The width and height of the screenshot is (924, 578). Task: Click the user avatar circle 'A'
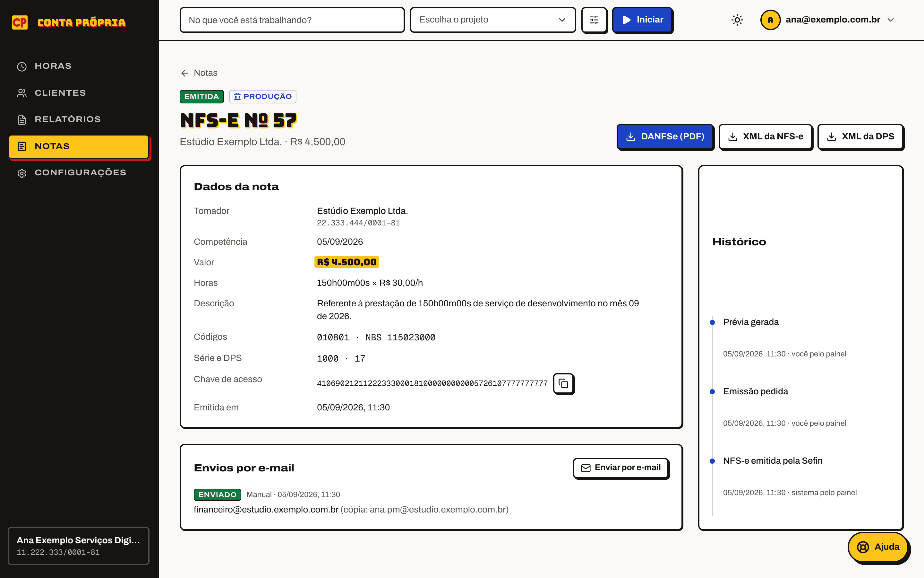tap(771, 20)
